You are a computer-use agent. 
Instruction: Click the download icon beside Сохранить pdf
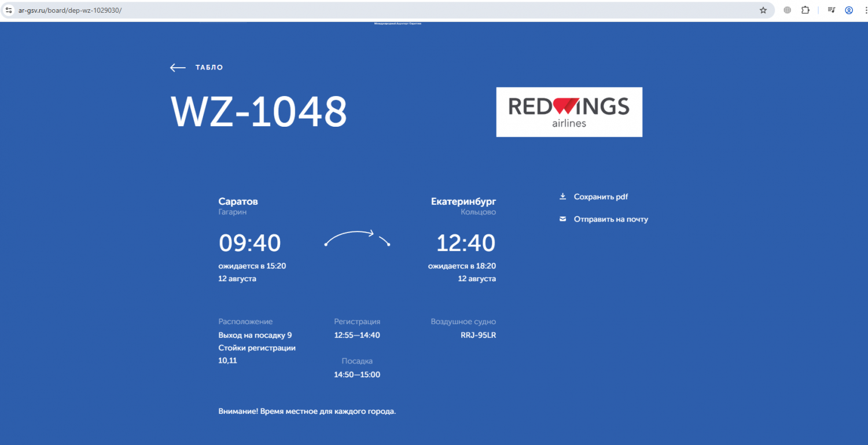coord(562,197)
